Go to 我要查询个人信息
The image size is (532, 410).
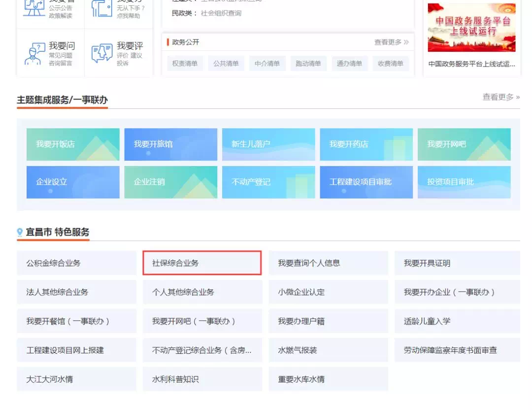tap(328, 263)
